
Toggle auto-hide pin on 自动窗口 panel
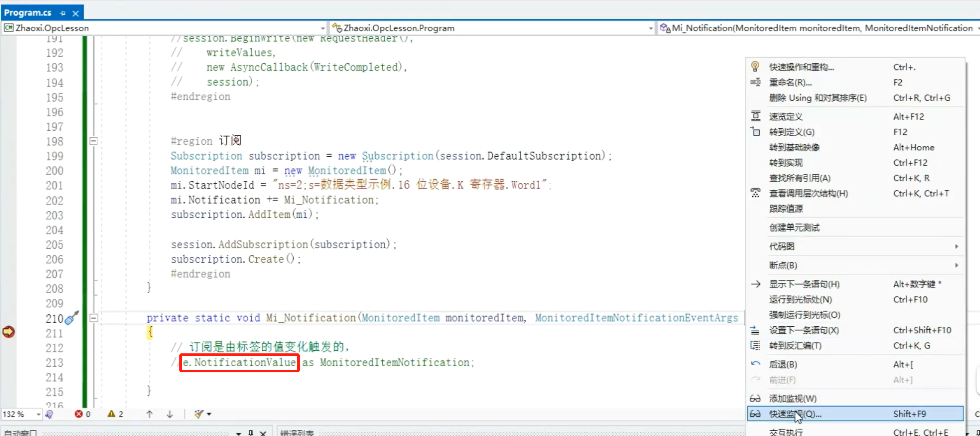(251, 433)
